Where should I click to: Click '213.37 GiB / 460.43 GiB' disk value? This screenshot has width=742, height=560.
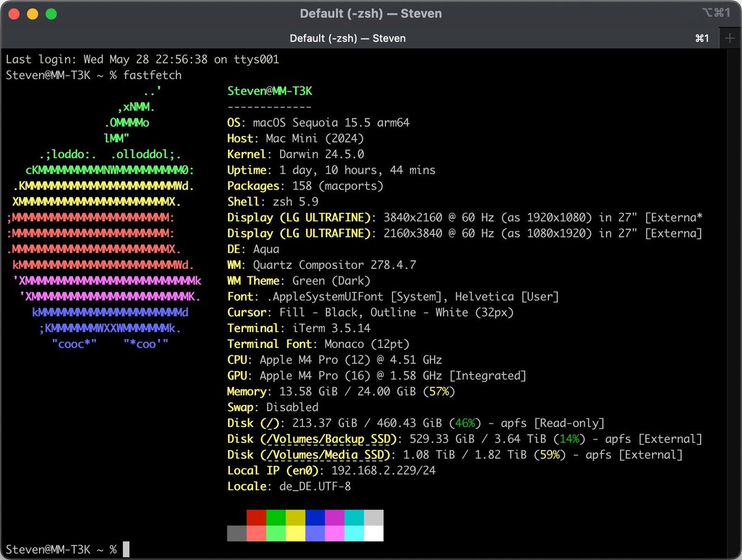(367, 423)
